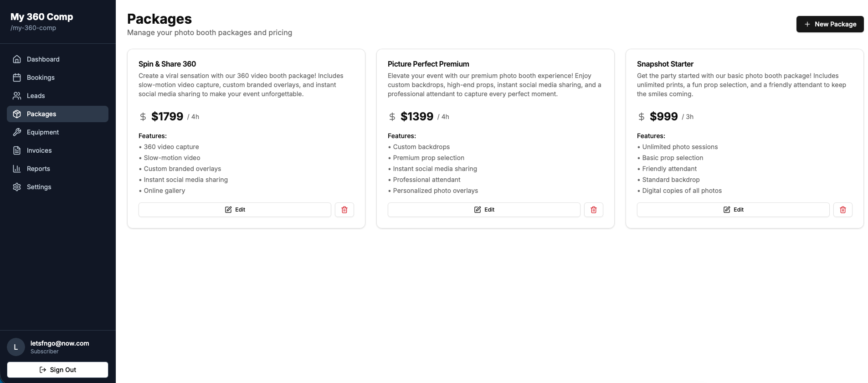Click trash icon for Picture Perfect Premium
868x383 pixels.
(x=594, y=210)
